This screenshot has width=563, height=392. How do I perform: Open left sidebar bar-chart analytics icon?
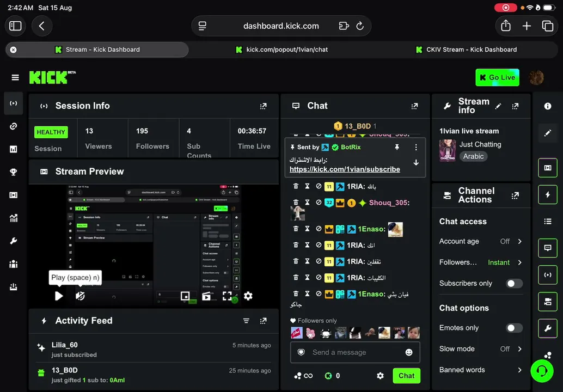14,149
